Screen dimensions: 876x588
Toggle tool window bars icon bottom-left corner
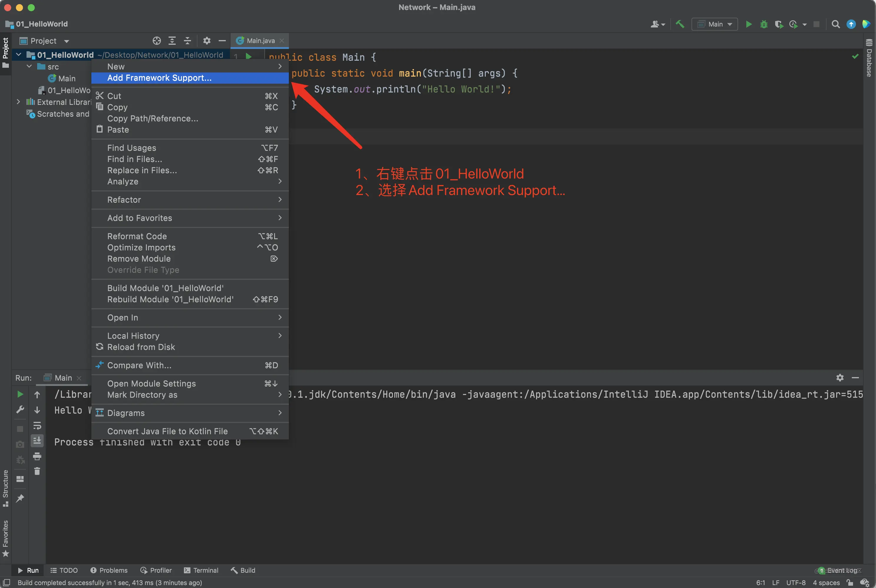point(6,582)
